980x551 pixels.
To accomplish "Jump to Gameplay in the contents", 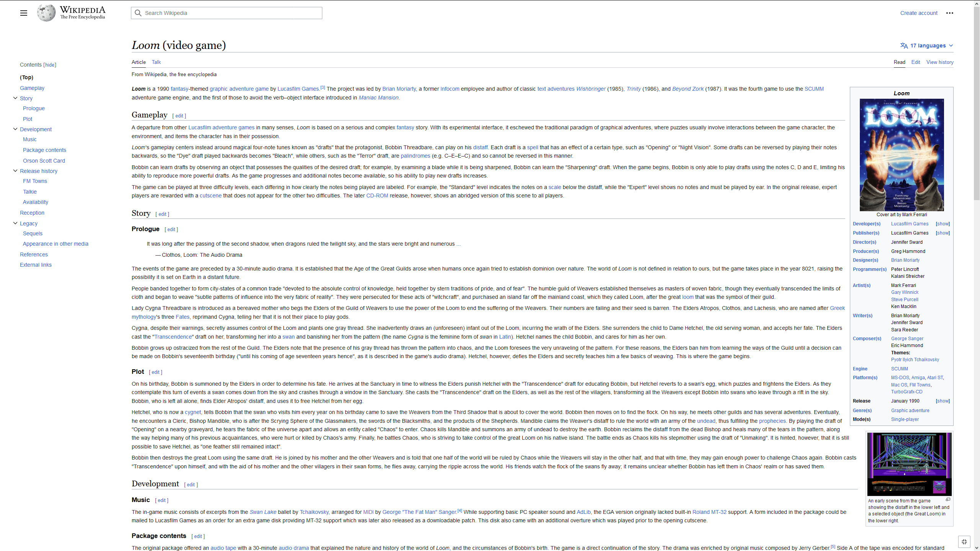I will click(x=32, y=88).
